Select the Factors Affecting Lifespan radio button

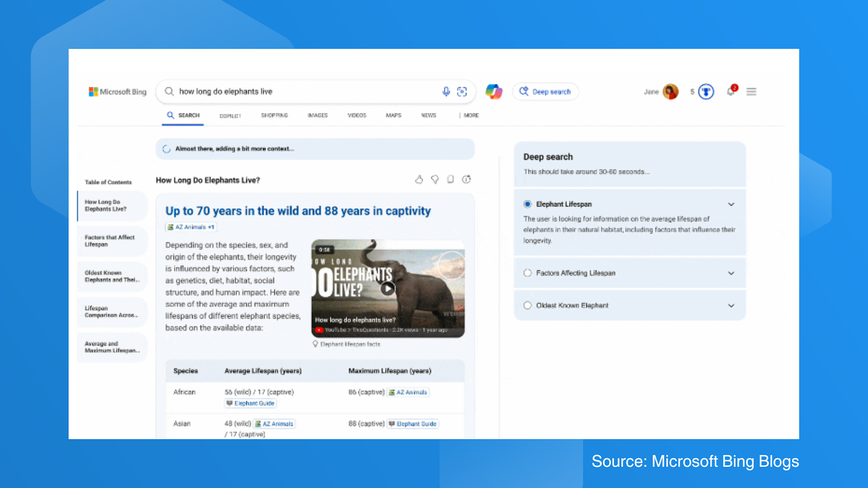[527, 273]
